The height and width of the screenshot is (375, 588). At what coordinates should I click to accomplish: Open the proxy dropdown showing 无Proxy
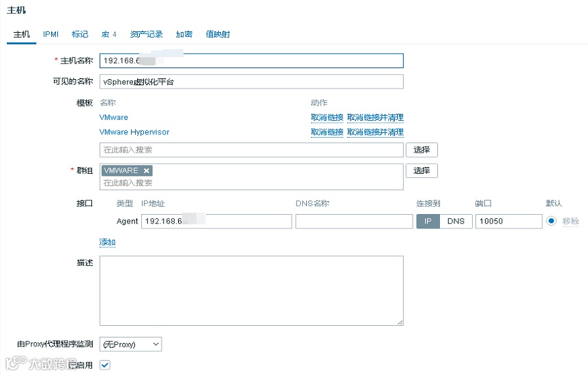(x=130, y=344)
